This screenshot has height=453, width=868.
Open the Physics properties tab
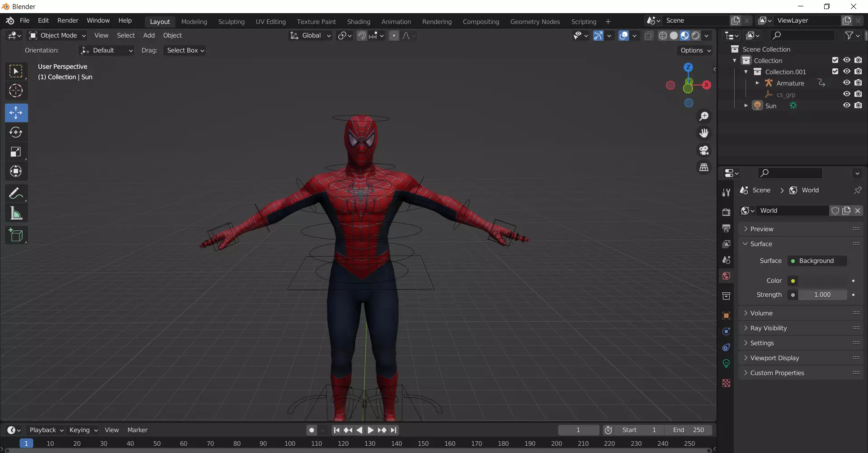coord(726,331)
